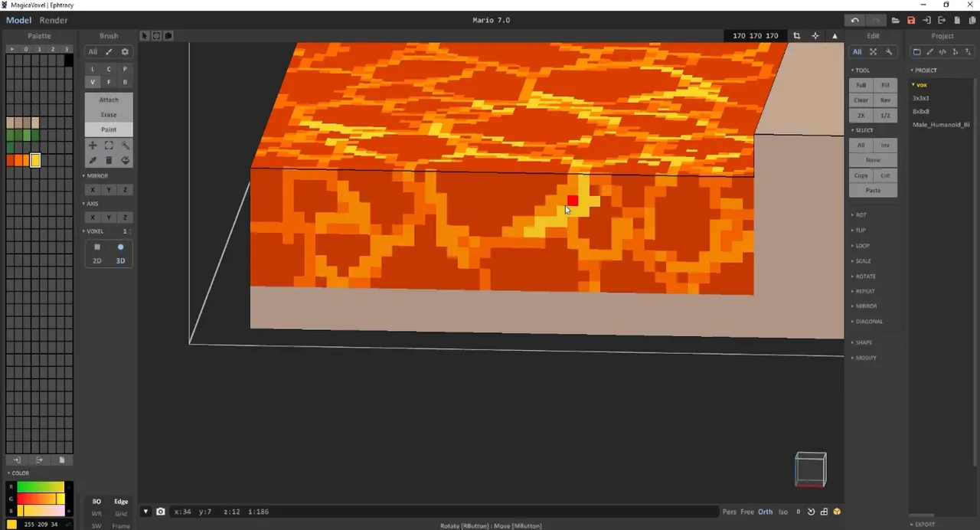Click the trash remove-color tool

click(x=109, y=161)
